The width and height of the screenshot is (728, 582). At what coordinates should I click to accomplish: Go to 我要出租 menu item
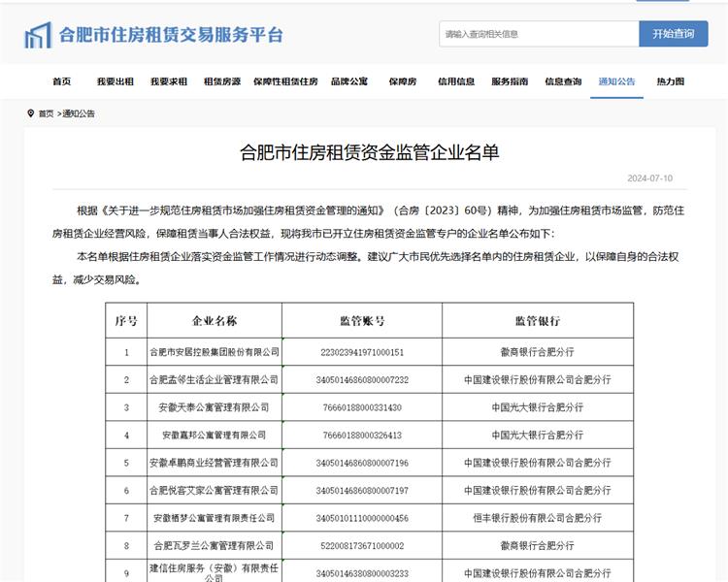[116, 81]
